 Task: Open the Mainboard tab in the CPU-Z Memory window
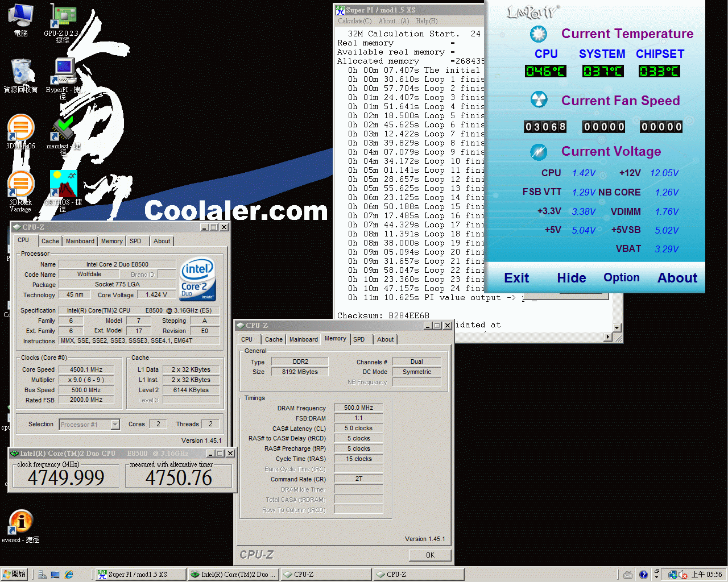pyautogui.click(x=304, y=339)
